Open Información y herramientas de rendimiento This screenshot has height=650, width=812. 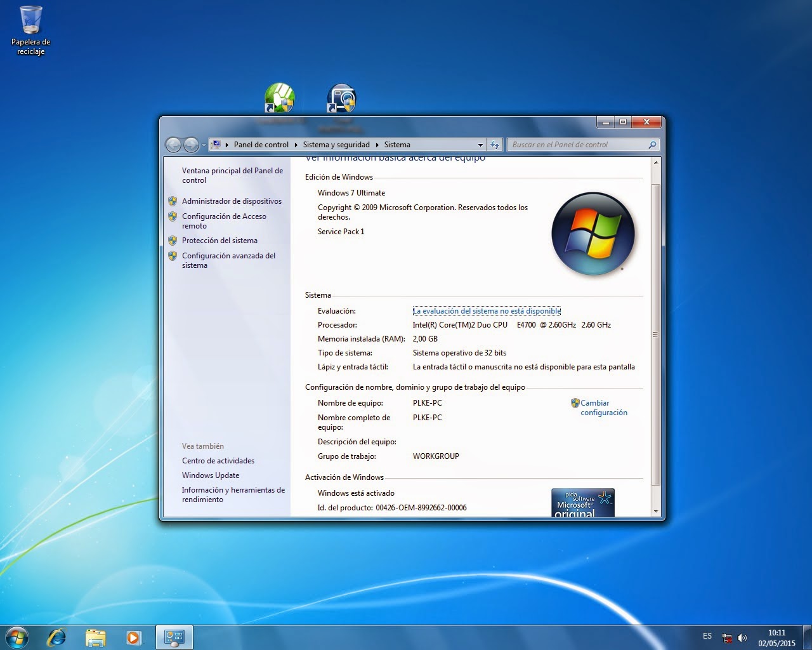coord(233,494)
